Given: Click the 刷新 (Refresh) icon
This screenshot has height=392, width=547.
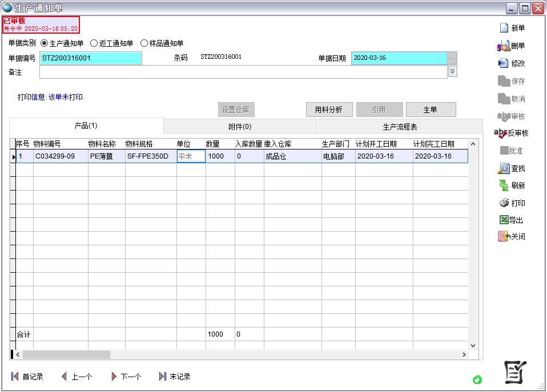Looking at the screenshot, I should coord(504,185).
